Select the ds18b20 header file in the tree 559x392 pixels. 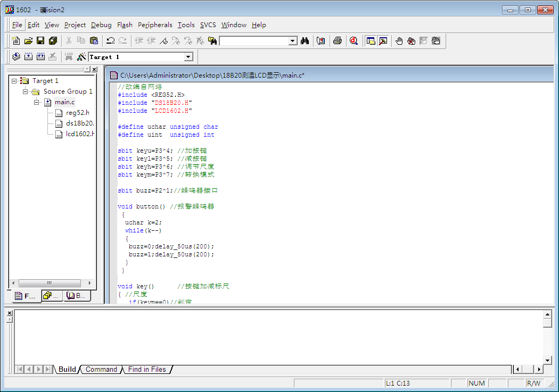(80, 123)
